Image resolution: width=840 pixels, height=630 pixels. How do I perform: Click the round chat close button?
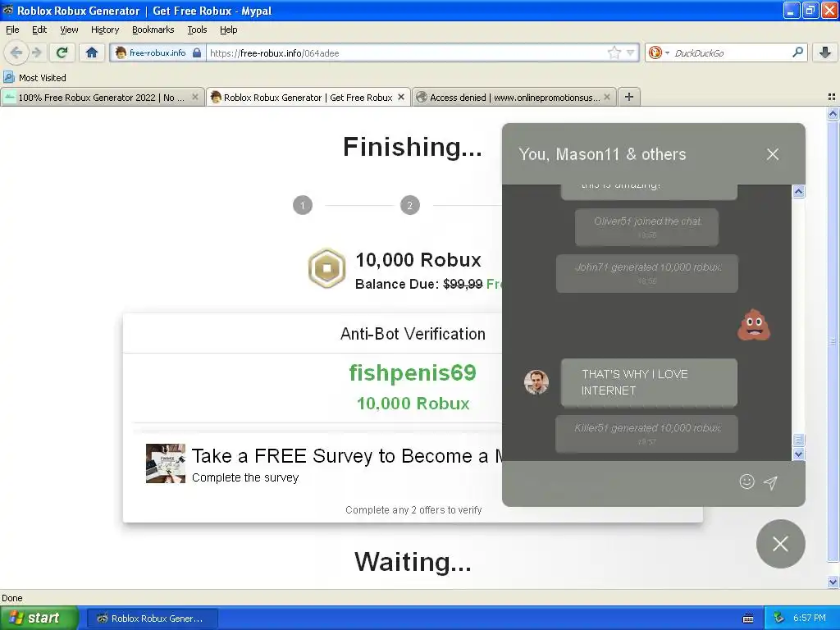click(781, 544)
